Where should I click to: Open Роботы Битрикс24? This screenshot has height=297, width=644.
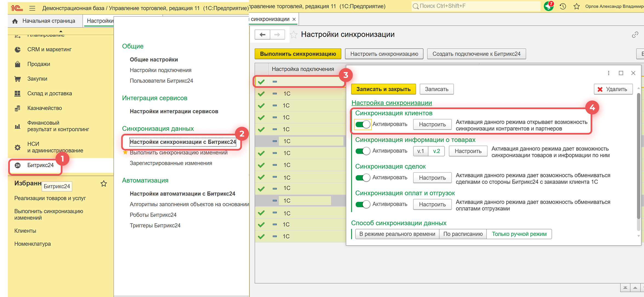coord(153,215)
